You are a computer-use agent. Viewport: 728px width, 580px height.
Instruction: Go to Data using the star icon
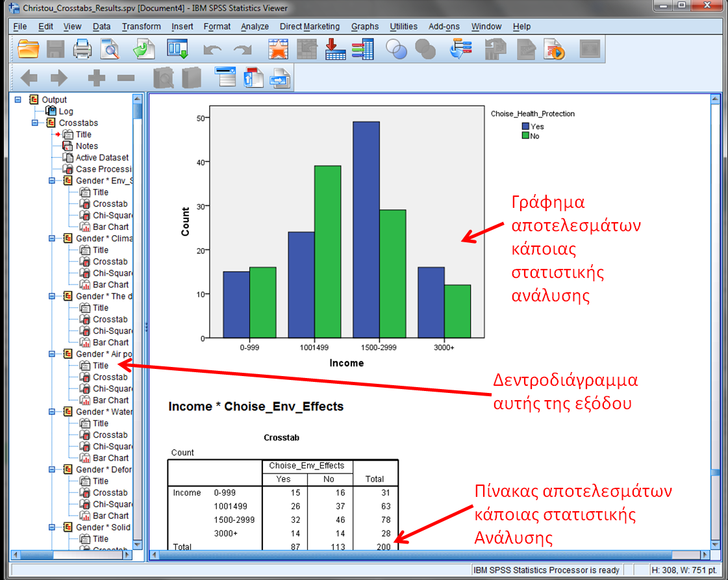278,49
